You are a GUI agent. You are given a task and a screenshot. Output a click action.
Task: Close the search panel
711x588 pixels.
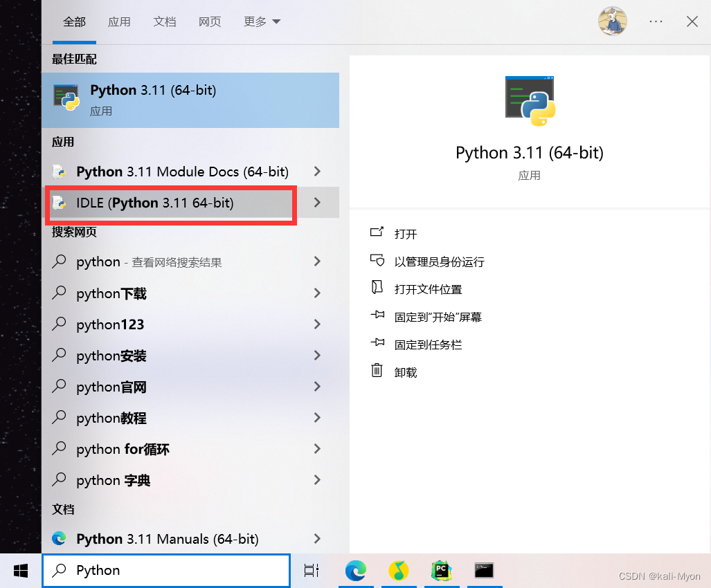[692, 21]
